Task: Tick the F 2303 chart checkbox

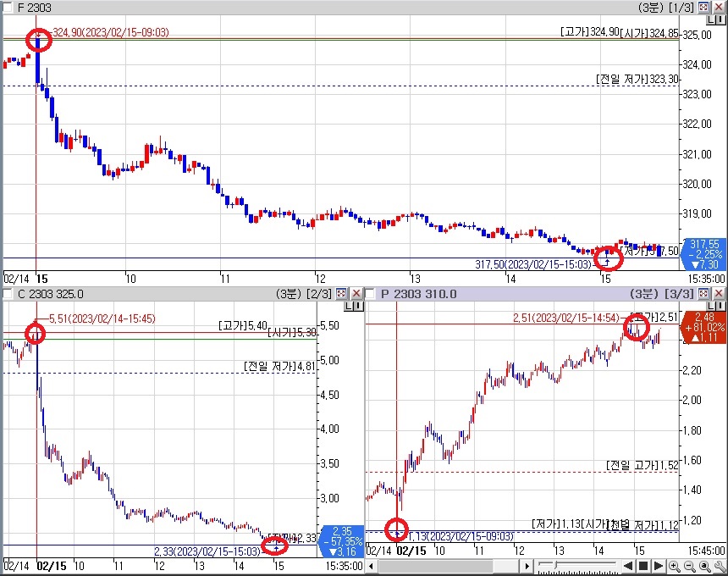Action: 7,8
